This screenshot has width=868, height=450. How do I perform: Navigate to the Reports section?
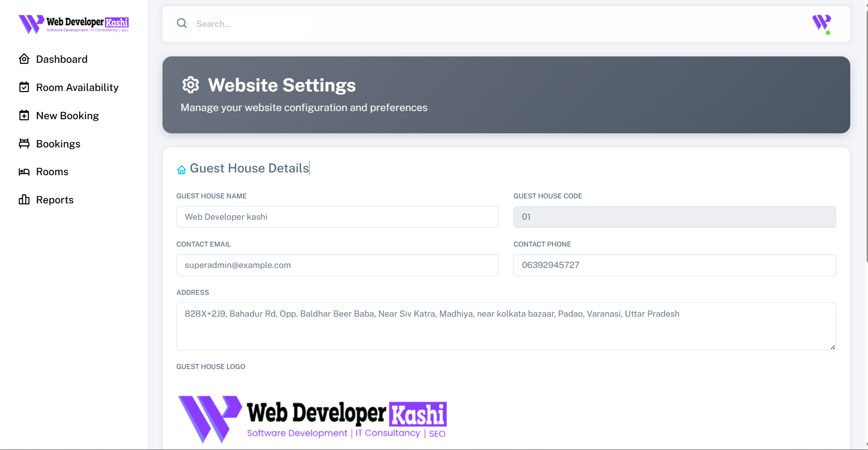tap(55, 200)
